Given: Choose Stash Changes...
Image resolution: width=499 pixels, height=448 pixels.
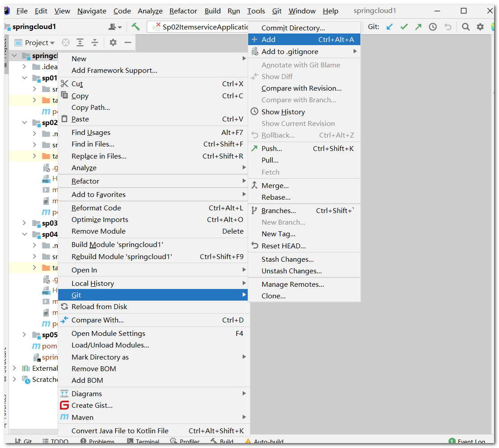Looking at the screenshot, I should pos(304,260).
